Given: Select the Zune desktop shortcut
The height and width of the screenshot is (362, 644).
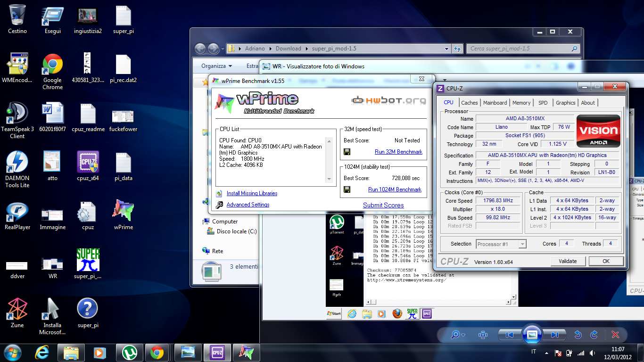Looking at the screenshot, I should [x=17, y=313].
